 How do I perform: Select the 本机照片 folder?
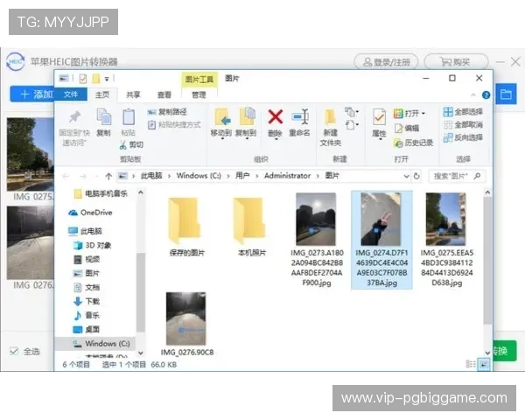click(x=251, y=227)
